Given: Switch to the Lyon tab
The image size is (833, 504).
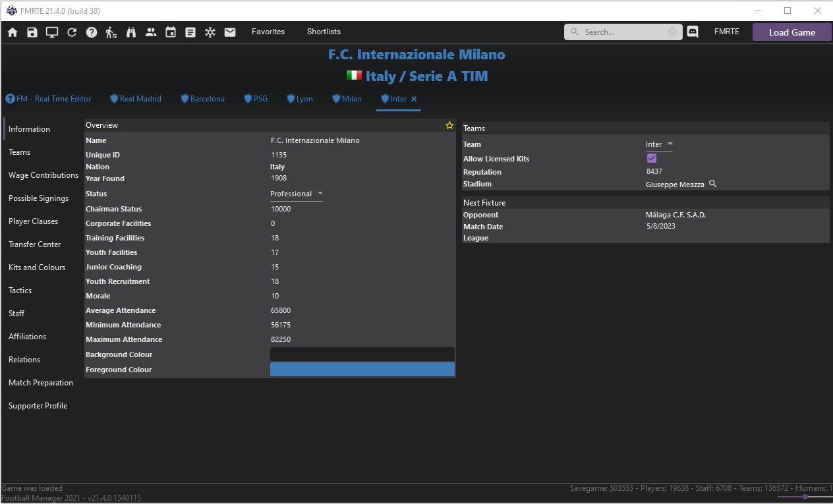Looking at the screenshot, I should [299, 99].
